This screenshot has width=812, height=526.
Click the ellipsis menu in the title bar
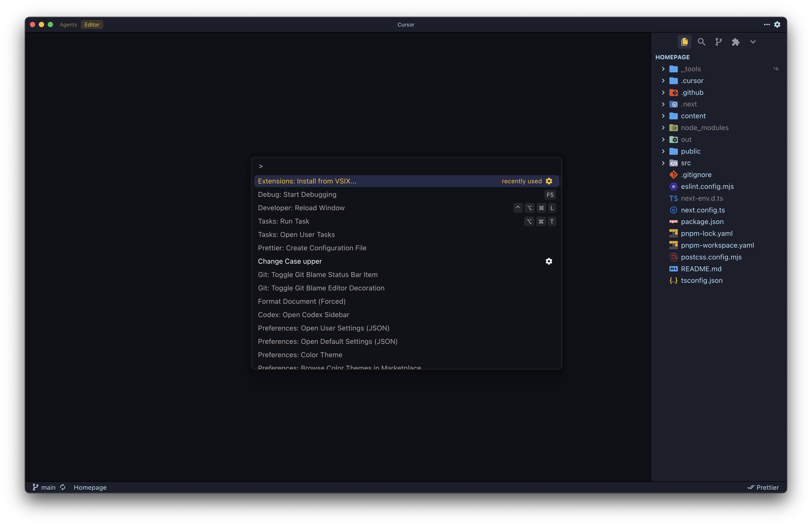point(766,24)
